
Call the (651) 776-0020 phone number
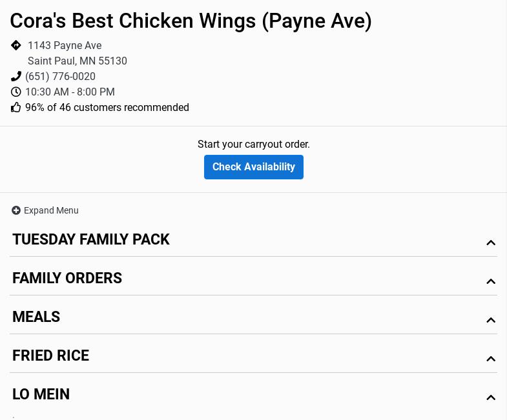pos(60,77)
